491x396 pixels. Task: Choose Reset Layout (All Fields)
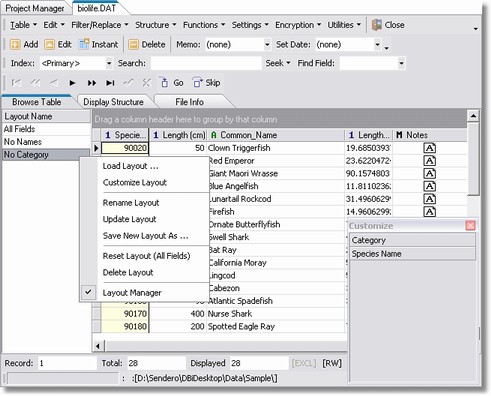click(146, 256)
